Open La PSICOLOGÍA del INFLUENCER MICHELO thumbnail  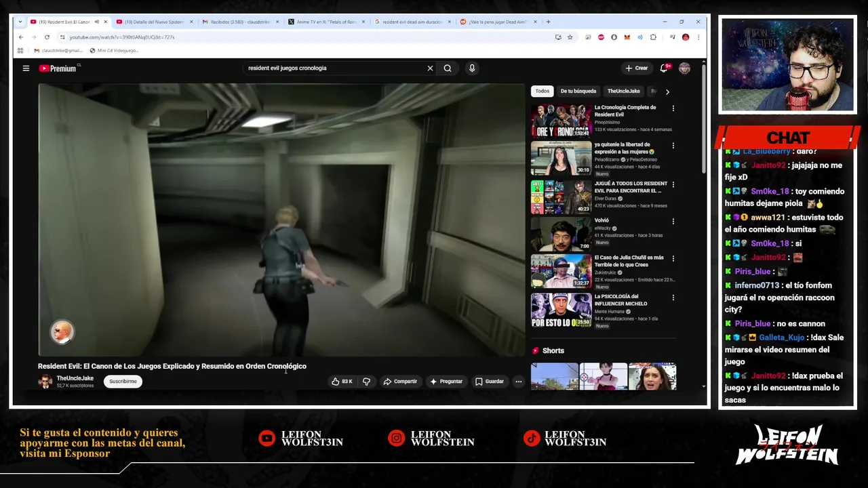coord(561,310)
